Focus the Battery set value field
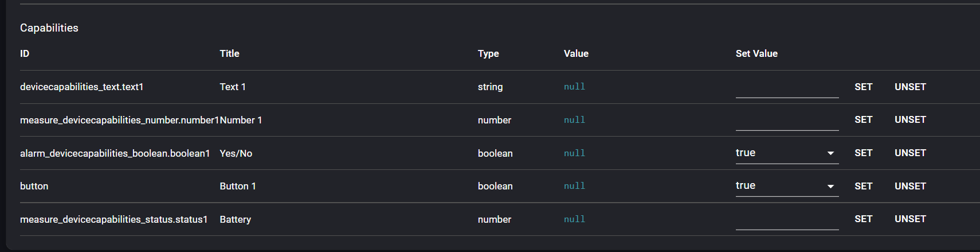This screenshot has height=252, width=980. [787, 220]
